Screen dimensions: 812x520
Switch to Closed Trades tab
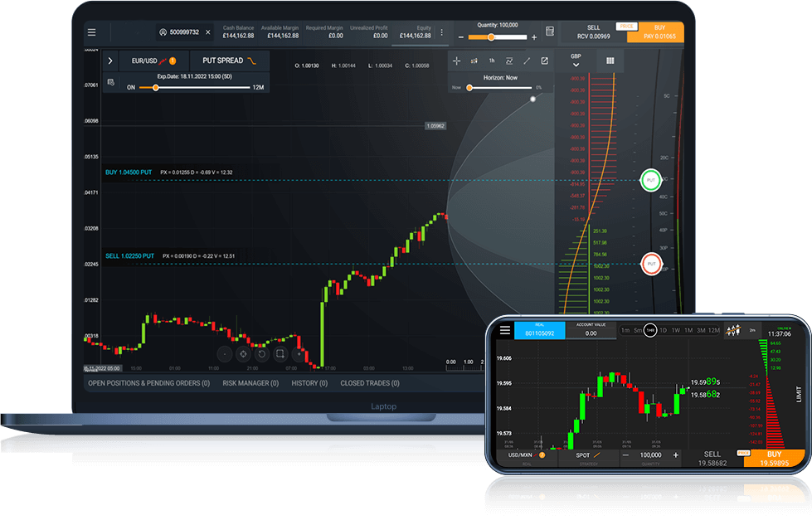click(370, 383)
